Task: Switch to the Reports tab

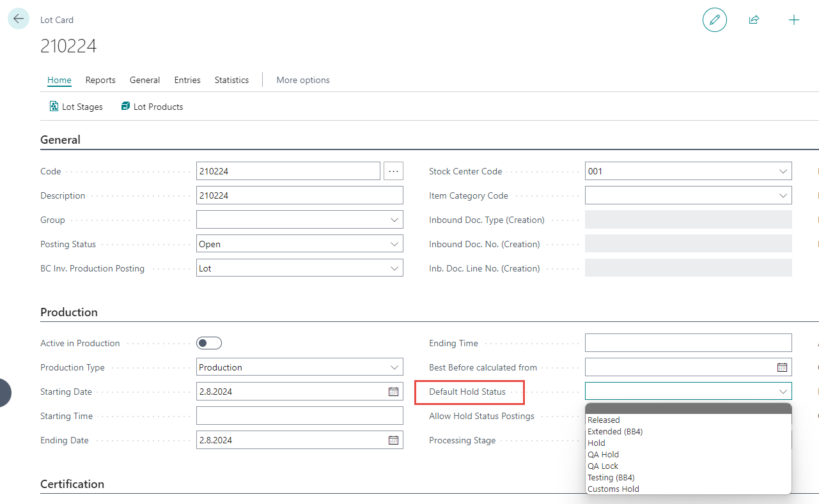Action: pyautogui.click(x=100, y=80)
